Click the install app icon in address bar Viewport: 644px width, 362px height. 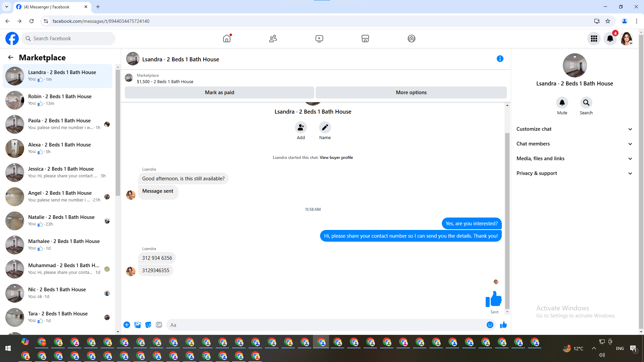coord(597,21)
